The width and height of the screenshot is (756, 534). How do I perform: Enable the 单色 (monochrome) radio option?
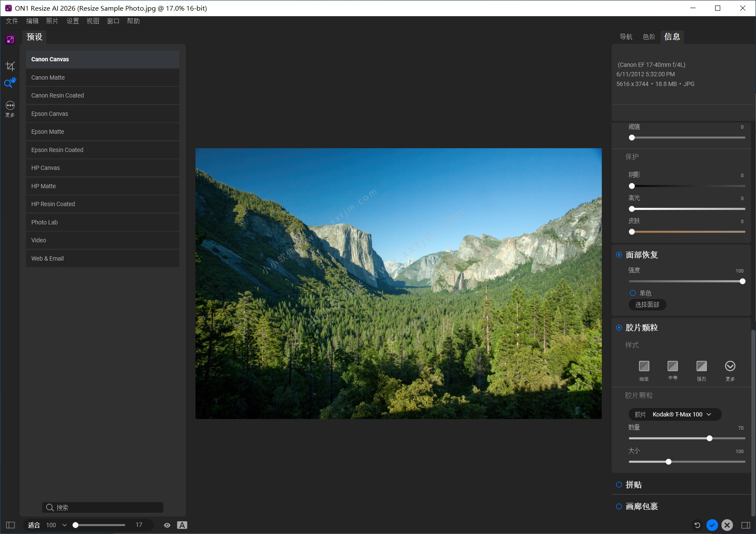[x=633, y=293]
